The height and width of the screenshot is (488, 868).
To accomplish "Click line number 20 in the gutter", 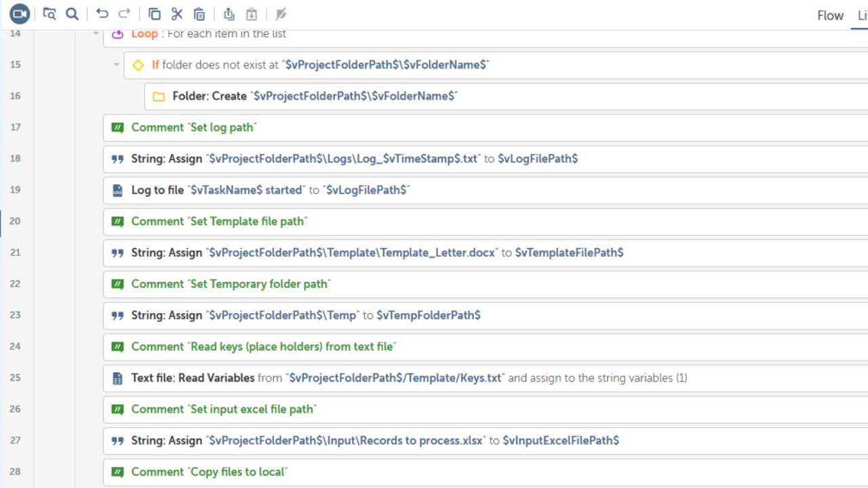I will pyautogui.click(x=16, y=221).
